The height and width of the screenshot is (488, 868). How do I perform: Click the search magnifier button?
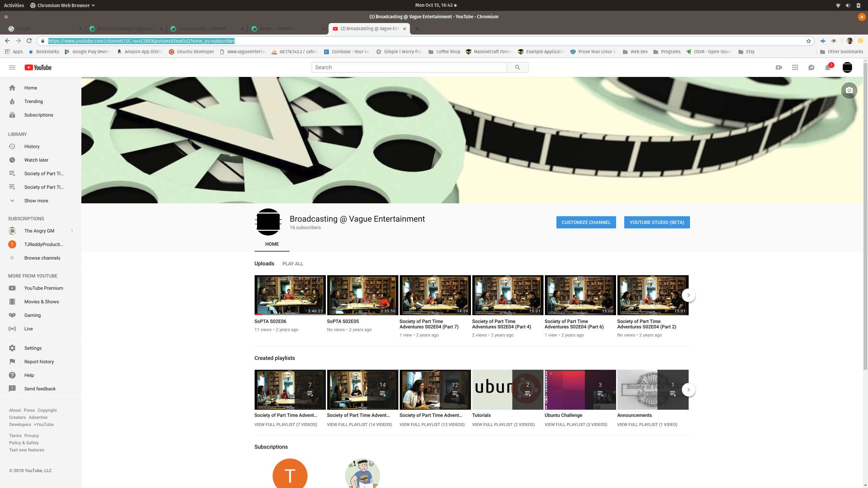pyautogui.click(x=517, y=67)
